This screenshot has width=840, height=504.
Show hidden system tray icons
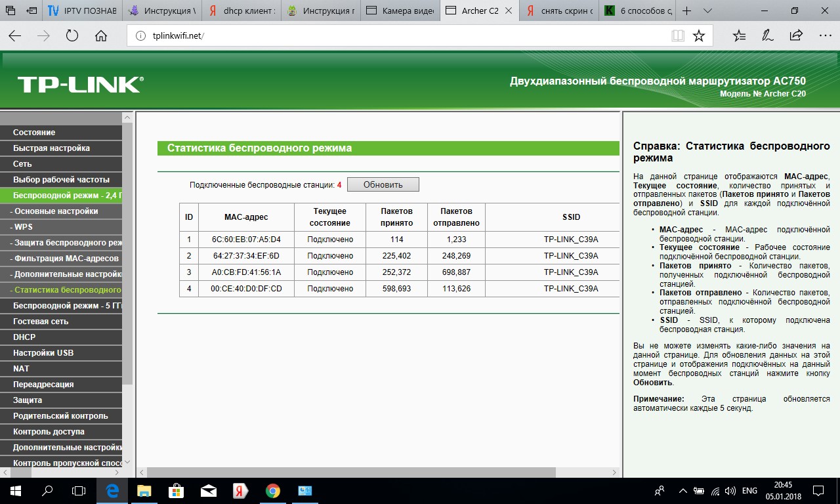coord(682,491)
